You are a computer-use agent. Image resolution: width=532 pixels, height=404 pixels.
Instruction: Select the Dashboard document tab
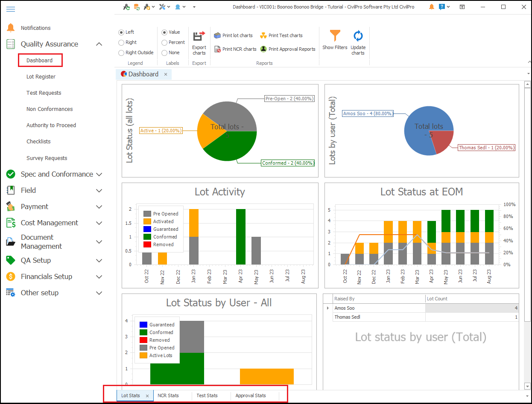(x=143, y=74)
